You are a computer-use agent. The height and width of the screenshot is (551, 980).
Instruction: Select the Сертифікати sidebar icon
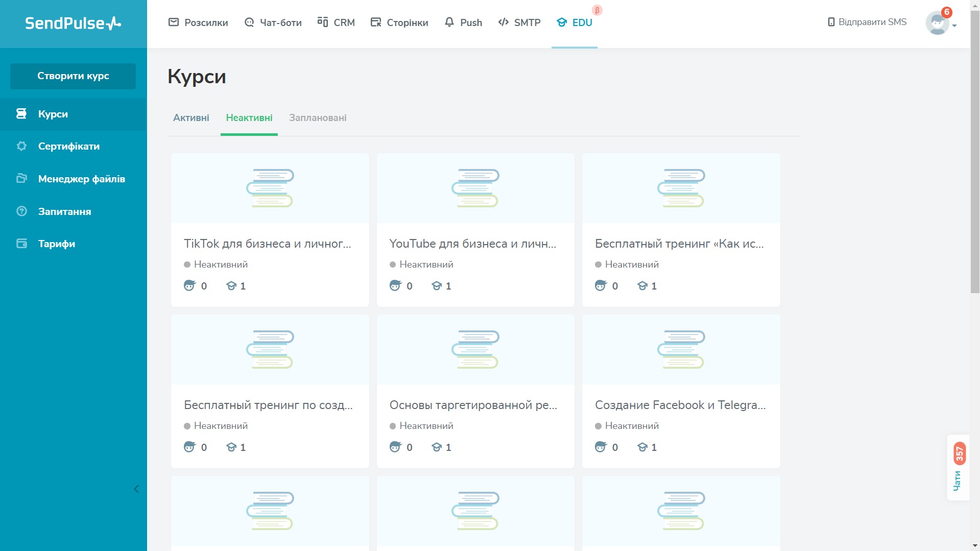tap(21, 146)
